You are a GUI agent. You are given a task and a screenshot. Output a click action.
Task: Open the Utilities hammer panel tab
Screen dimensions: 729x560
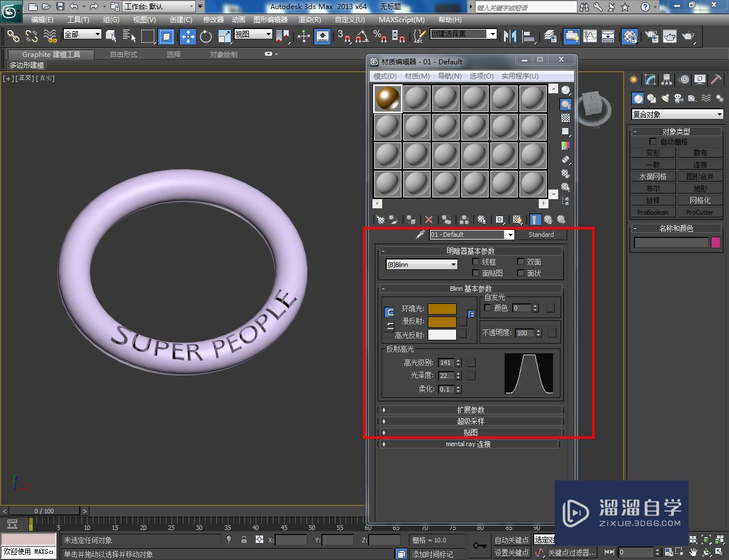[716, 80]
